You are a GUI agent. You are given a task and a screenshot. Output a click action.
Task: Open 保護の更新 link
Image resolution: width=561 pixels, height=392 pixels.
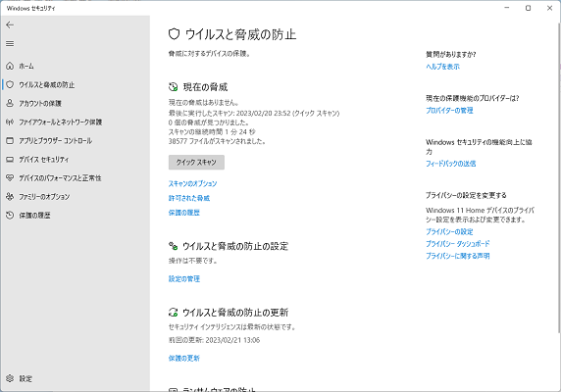(x=184, y=358)
